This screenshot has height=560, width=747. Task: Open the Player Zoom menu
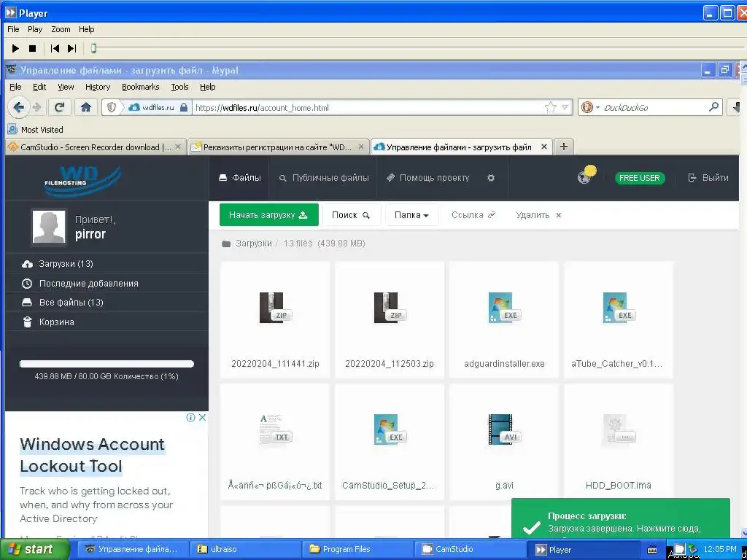[x=61, y=29]
